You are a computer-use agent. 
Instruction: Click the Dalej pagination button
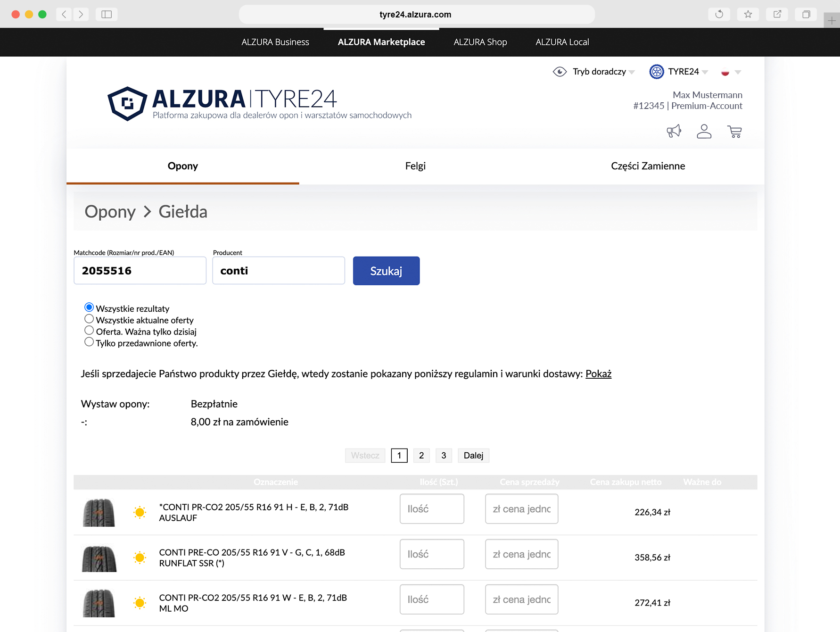point(473,456)
